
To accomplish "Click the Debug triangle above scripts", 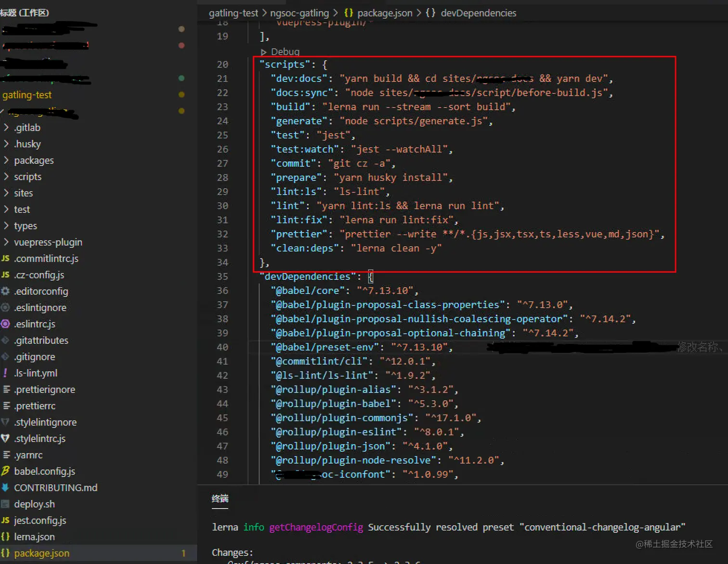I will (263, 52).
